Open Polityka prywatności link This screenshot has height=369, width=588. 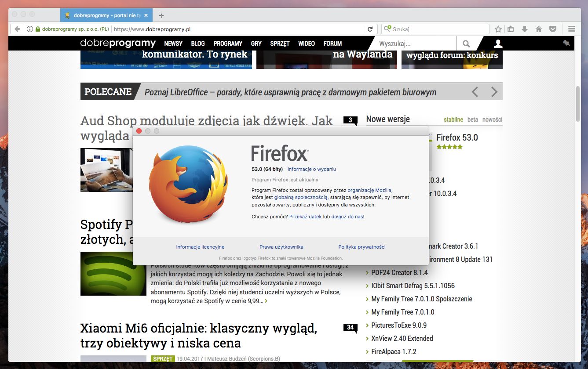click(362, 247)
